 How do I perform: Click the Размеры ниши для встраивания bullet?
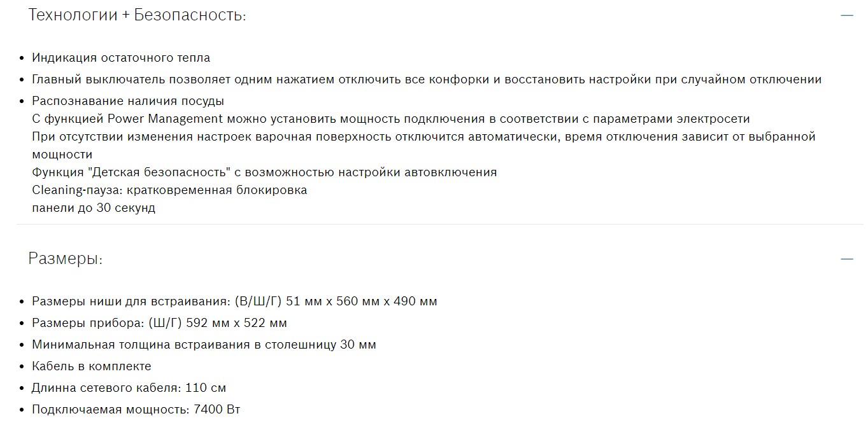(234, 302)
